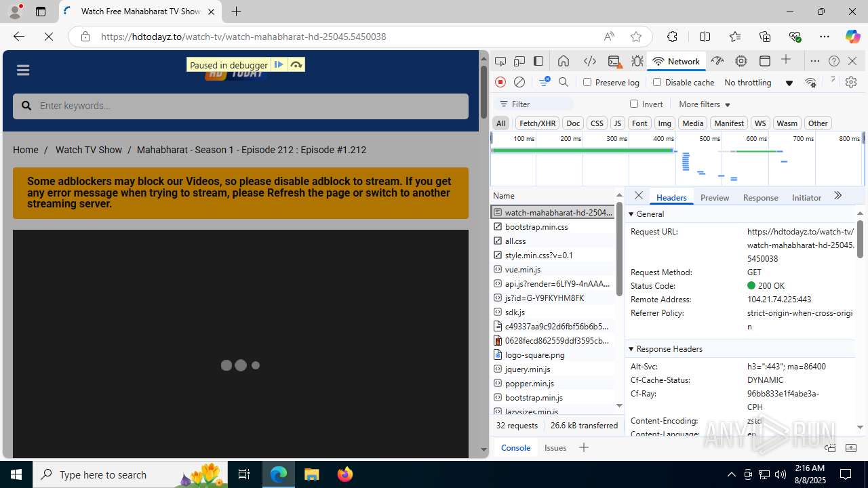The width and height of the screenshot is (868, 488).
Task: Filter requests by WS type
Action: [760, 123]
